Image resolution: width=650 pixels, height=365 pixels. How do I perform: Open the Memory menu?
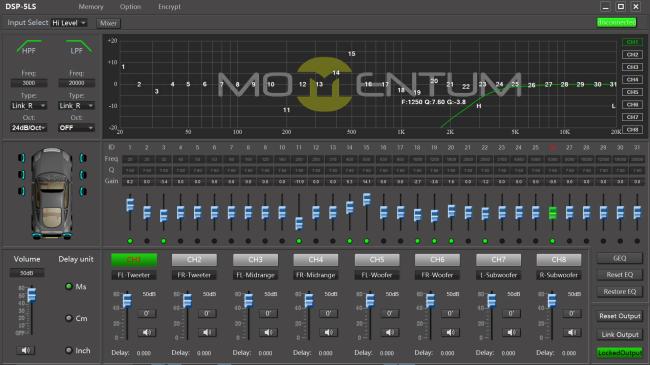click(x=91, y=7)
